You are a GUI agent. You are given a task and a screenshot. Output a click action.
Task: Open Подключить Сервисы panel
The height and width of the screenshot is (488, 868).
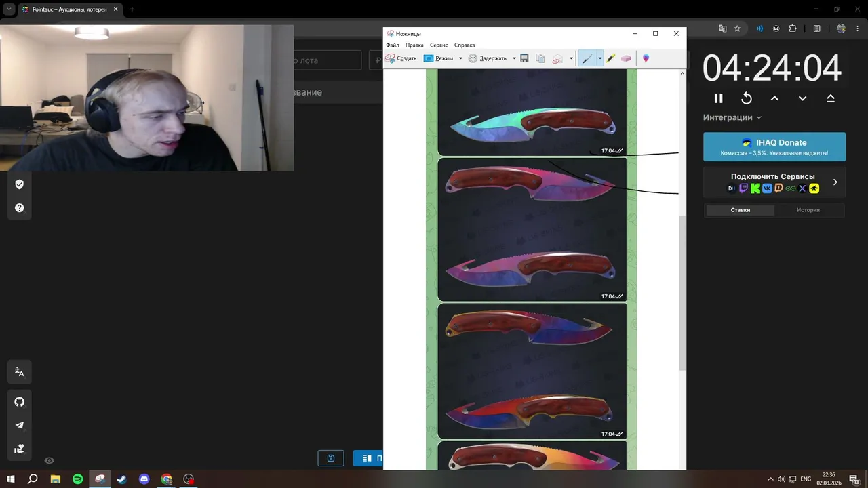pos(774,182)
